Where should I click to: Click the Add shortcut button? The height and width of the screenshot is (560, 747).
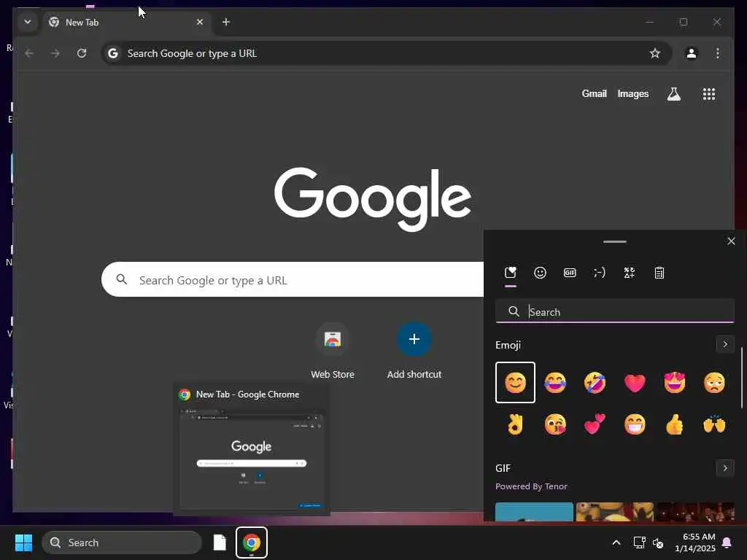414,351
